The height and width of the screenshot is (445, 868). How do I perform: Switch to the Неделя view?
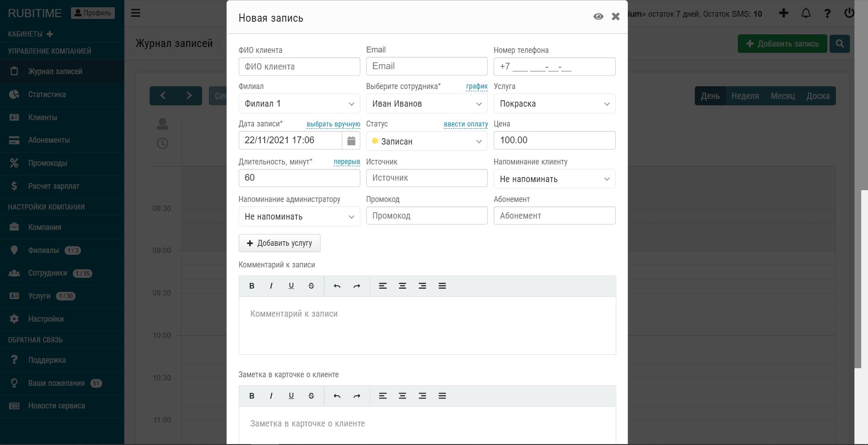pos(745,96)
